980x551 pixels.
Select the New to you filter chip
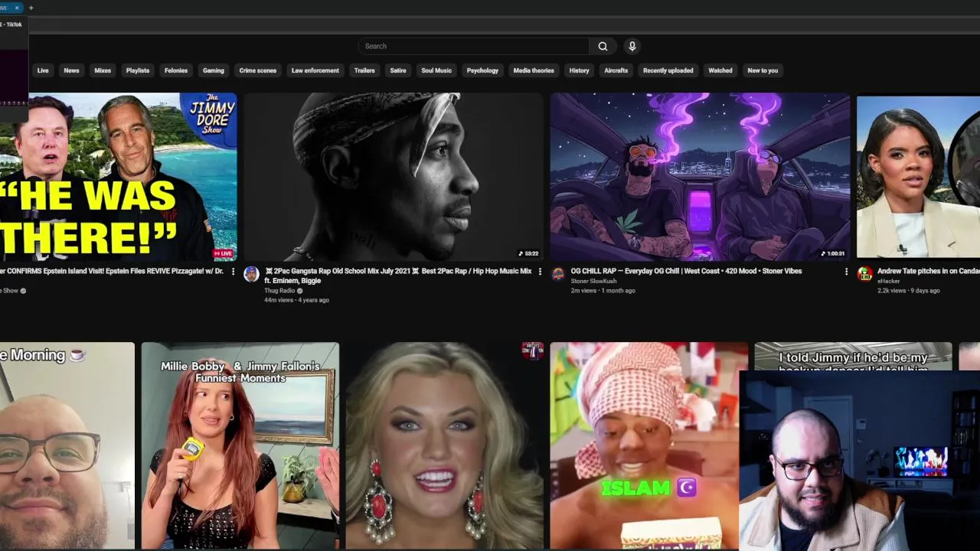click(763, 70)
